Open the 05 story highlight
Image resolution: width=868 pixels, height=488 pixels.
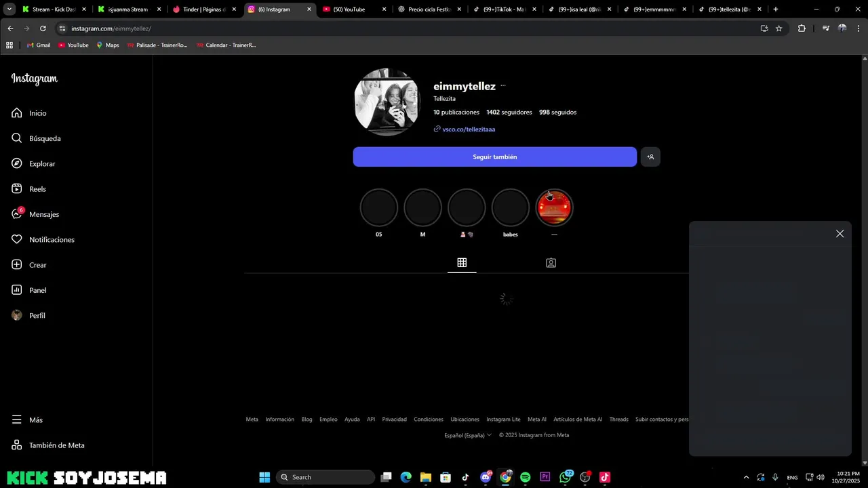[x=378, y=208]
